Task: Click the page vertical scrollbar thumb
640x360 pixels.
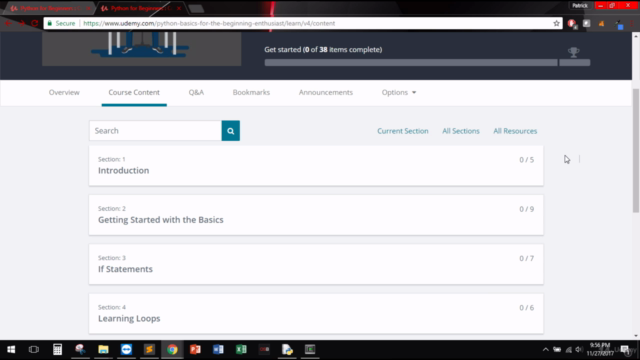Action: click(x=636, y=150)
